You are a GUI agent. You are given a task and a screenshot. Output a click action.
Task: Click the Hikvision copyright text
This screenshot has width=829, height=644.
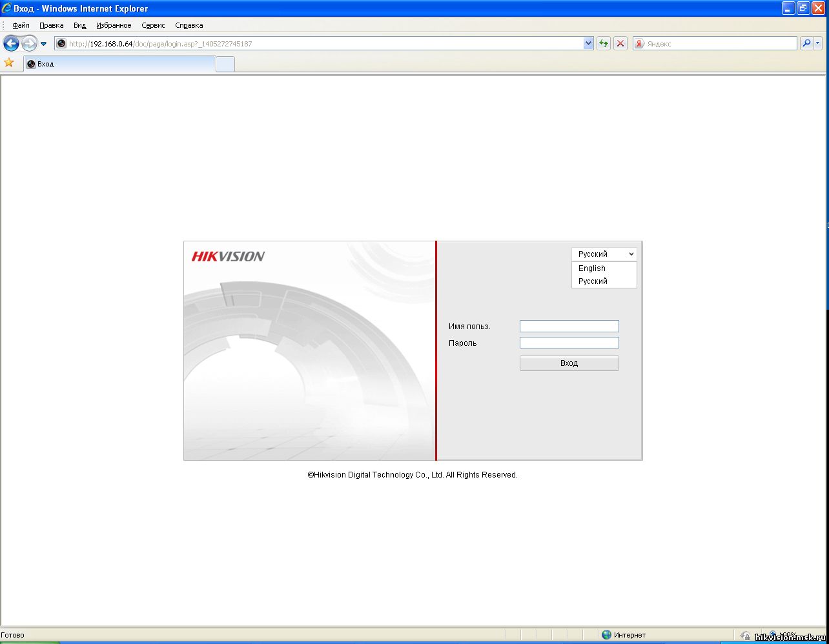pyautogui.click(x=413, y=475)
